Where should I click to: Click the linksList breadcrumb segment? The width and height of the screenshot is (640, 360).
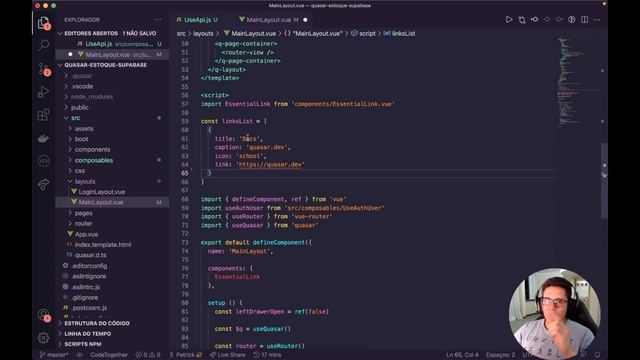click(x=400, y=33)
